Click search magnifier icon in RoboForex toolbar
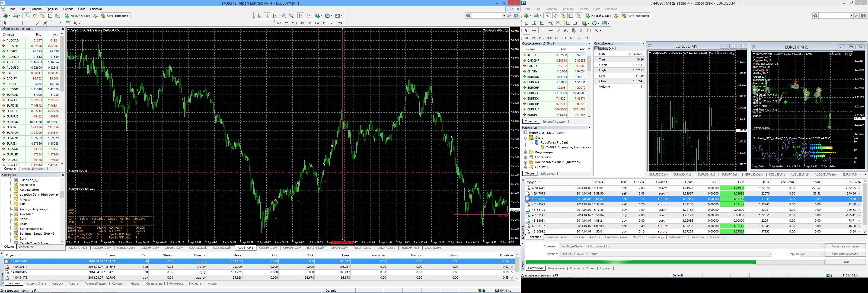 857,16
